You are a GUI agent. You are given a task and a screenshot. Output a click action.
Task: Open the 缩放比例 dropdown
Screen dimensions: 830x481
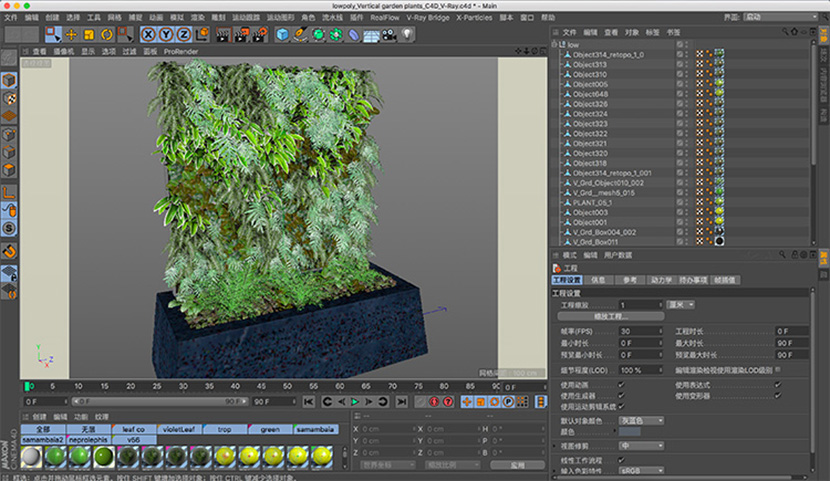pos(453,465)
